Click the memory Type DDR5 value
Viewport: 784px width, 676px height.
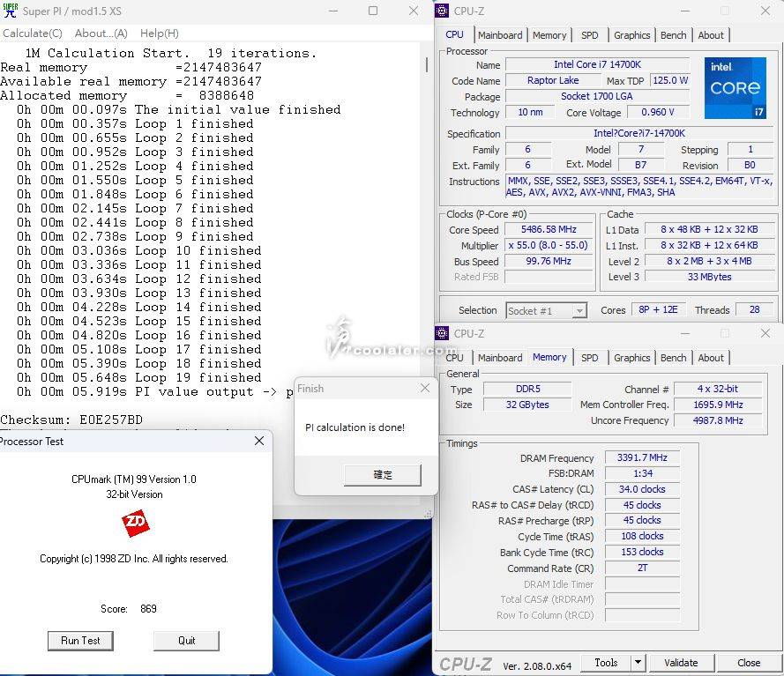[x=527, y=389]
